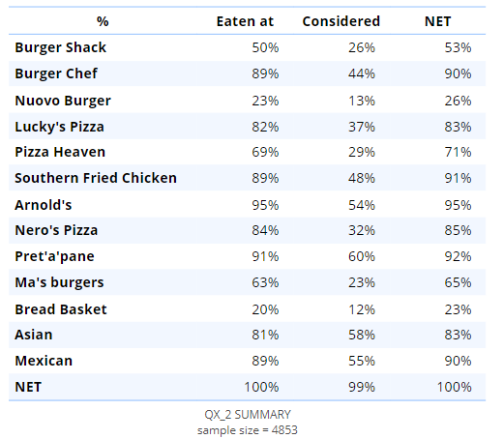
Task: Select Ma's burgers NET value 65%
Action: tap(458, 282)
